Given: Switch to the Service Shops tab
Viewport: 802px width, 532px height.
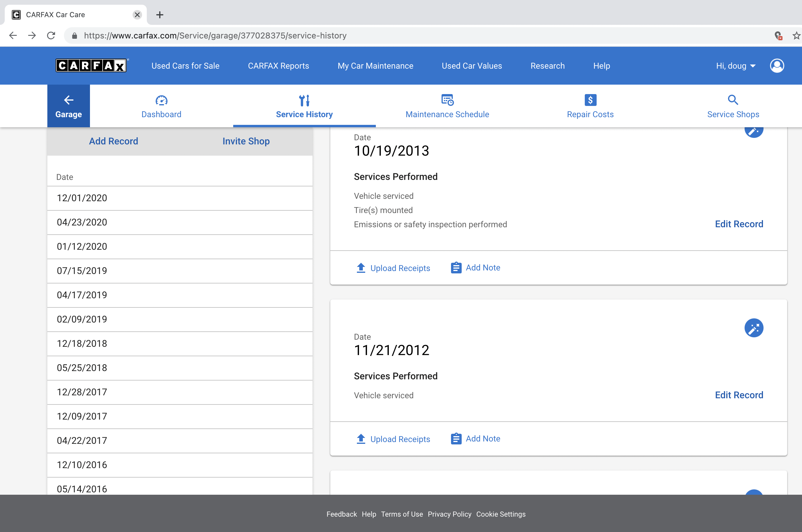Looking at the screenshot, I should tap(733, 106).
